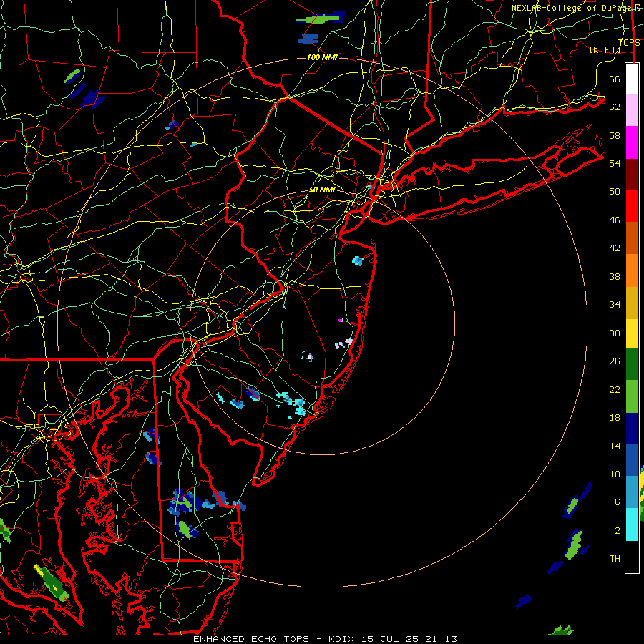Click the "TOPS" legend heading
Screen dimensions: 644x644
(x=629, y=43)
